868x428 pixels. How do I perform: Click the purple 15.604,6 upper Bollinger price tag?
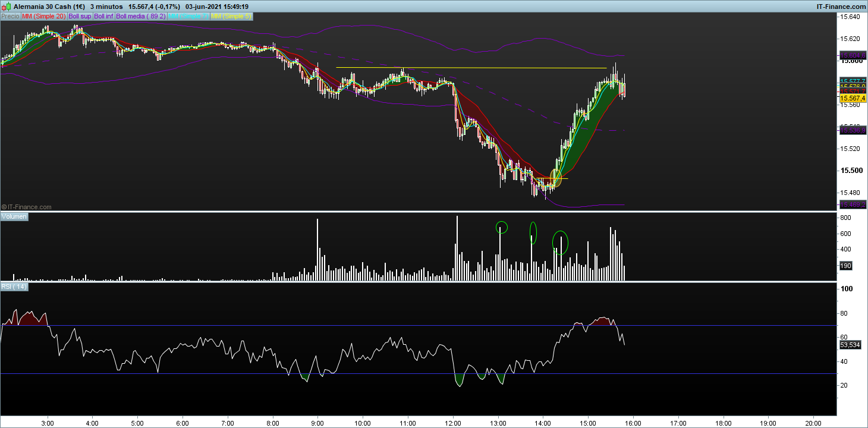852,55
